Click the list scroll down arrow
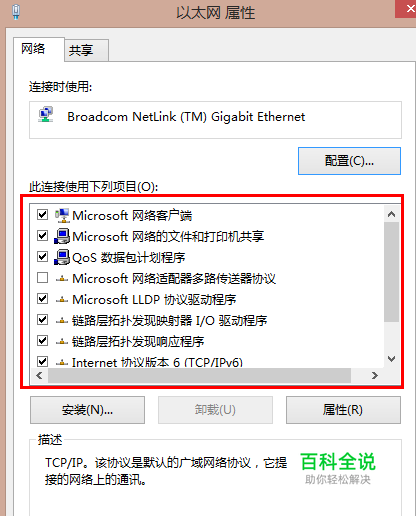Screen dimensions: 416x516 pyautogui.click(x=392, y=359)
